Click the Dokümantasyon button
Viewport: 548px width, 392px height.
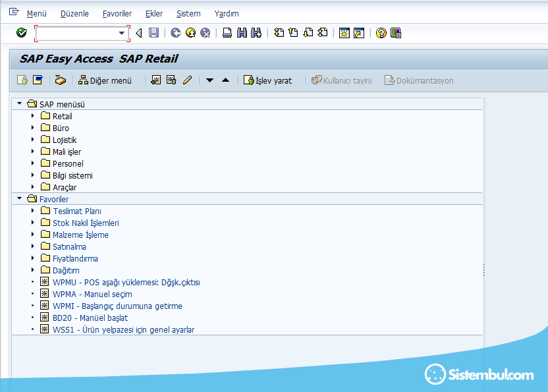coord(419,80)
